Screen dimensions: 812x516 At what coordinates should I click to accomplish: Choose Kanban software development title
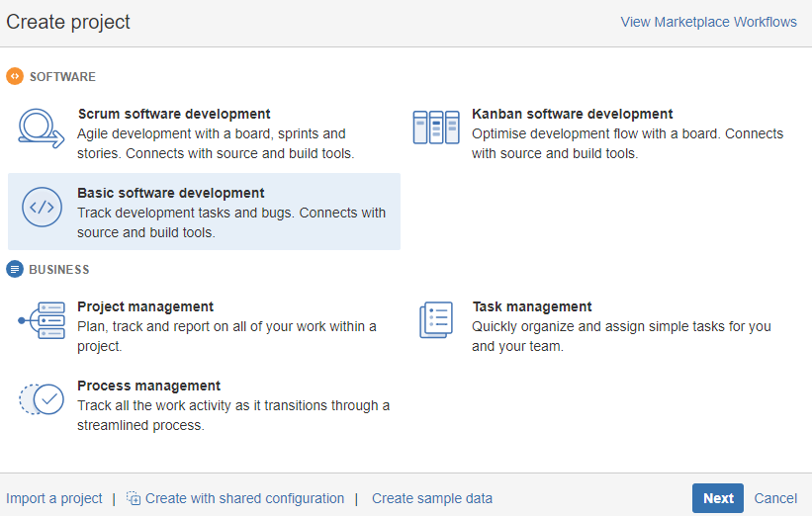pyautogui.click(x=572, y=114)
